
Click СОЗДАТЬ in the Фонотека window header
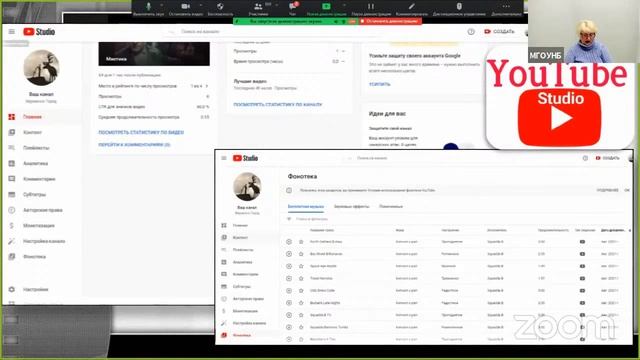point(607,158)
